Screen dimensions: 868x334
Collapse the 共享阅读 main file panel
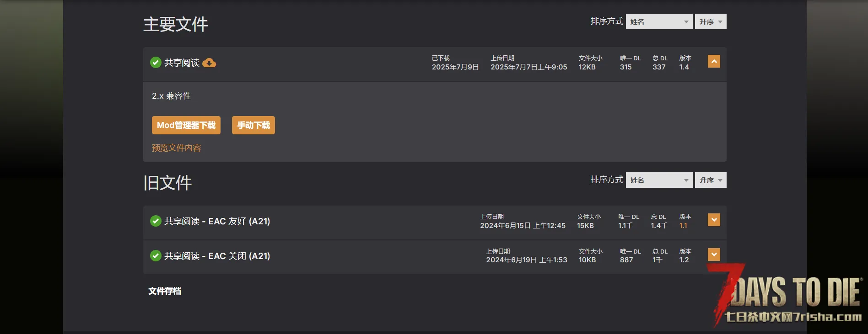714,61
